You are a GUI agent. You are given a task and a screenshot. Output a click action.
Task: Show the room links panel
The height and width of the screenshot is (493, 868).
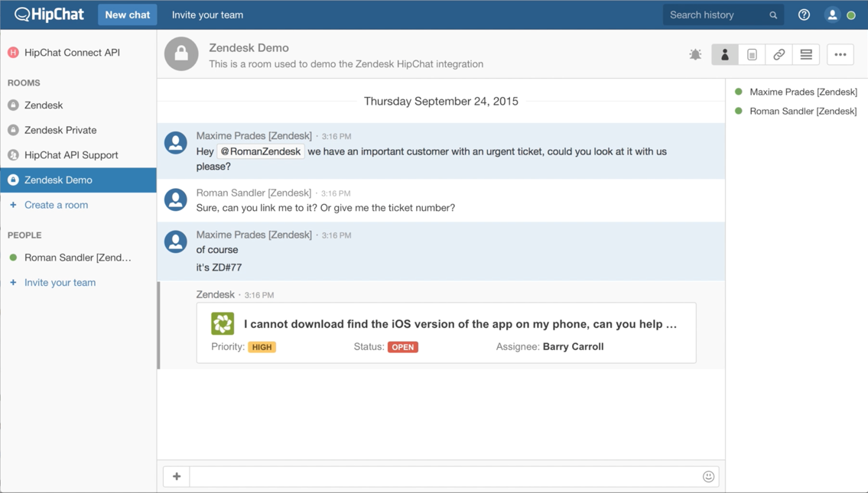click(779, 54)
